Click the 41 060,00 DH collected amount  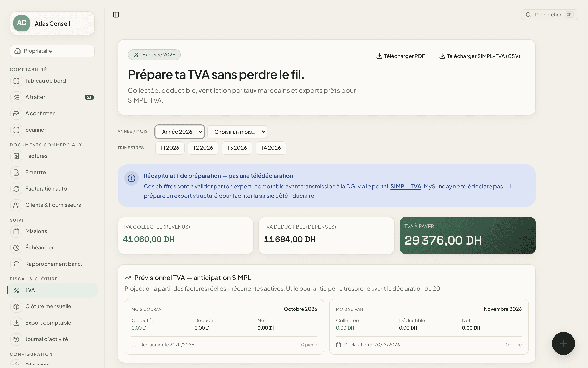tap(149, 239)
